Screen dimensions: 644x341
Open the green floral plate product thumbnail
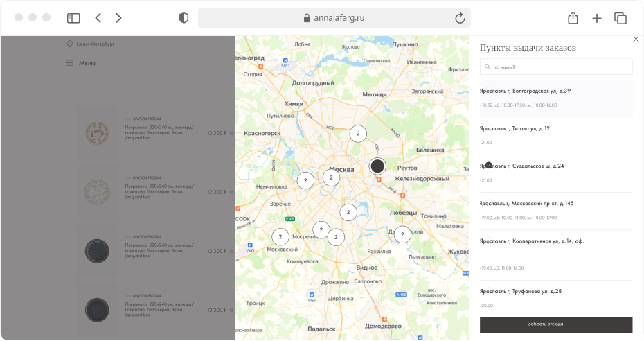point(97,192)
